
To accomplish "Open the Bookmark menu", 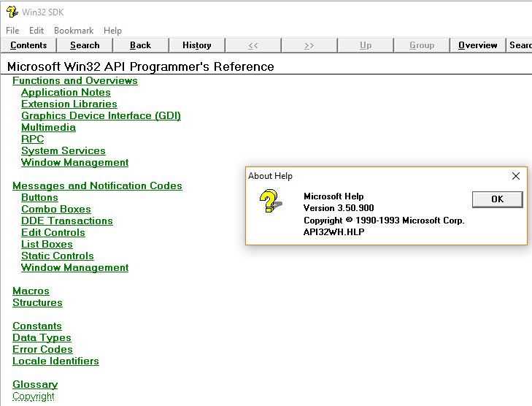I will [74, 31].
